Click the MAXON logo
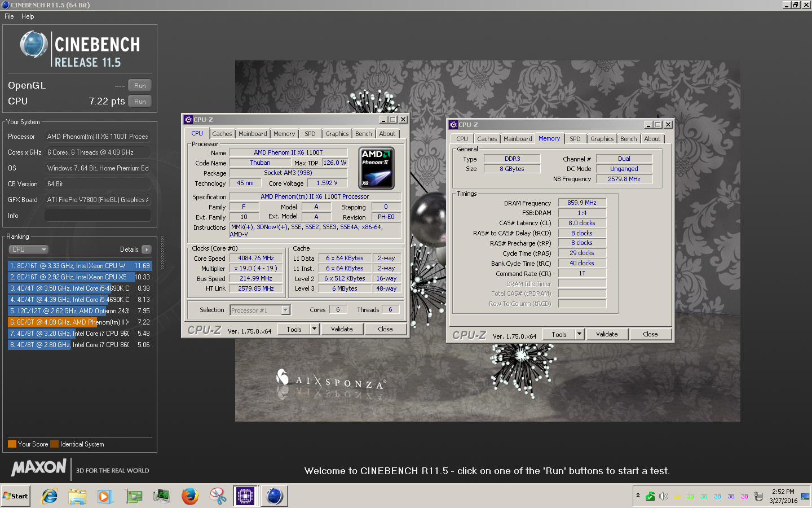This screenshot has width=812, height=508. pos(39,467)
